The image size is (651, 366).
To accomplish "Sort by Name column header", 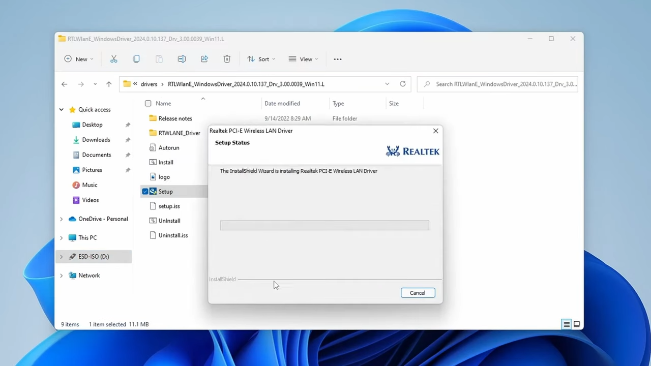I will coord(163,103).
